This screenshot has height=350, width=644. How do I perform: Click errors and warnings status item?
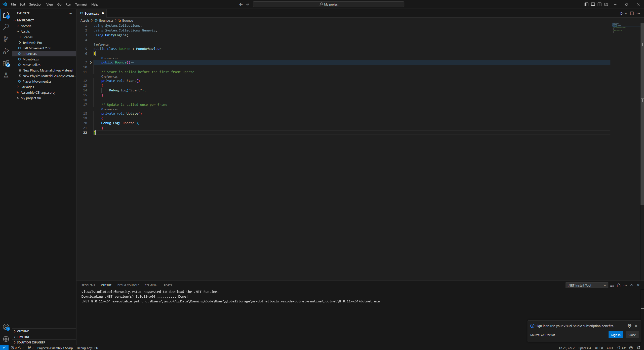pos(17,348)
